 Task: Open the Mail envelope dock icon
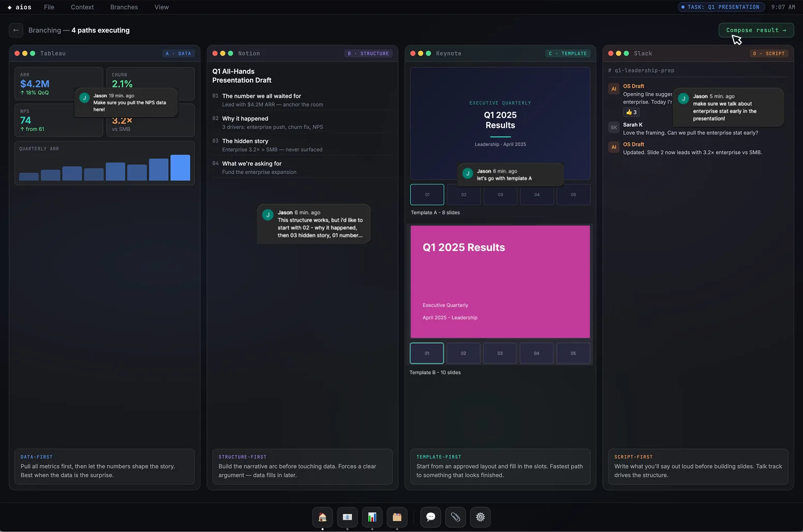347,517
